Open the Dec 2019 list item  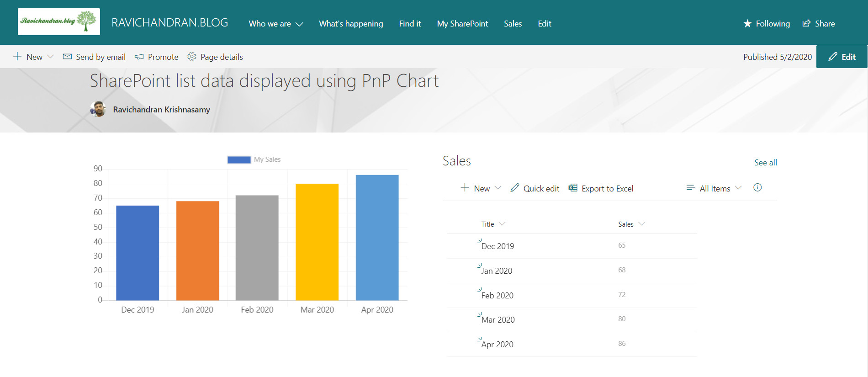[x=498, y=246]
